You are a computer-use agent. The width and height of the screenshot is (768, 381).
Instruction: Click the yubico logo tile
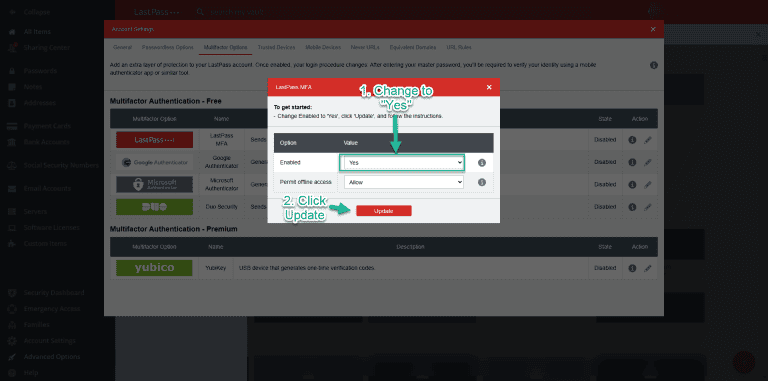point(154,268)
